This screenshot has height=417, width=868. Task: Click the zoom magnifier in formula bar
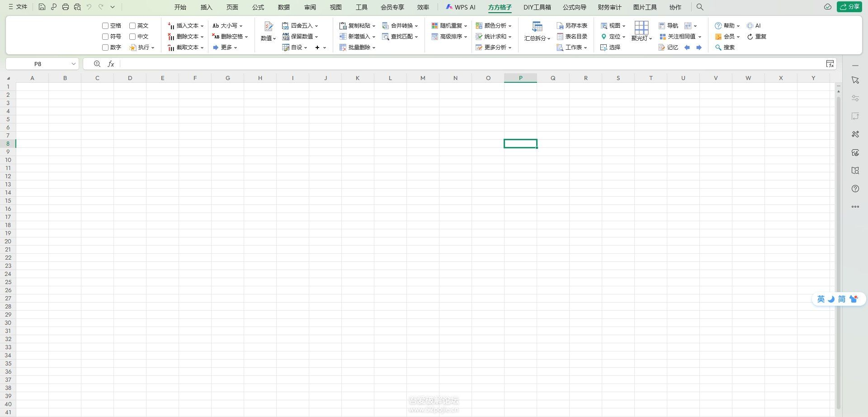(97, 64)
